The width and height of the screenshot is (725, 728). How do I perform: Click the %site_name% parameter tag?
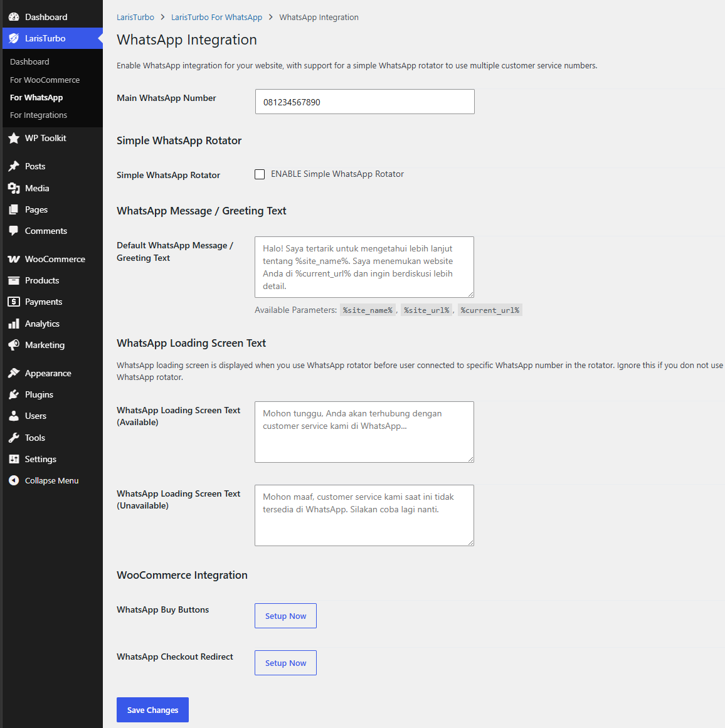tap(368, 310)
